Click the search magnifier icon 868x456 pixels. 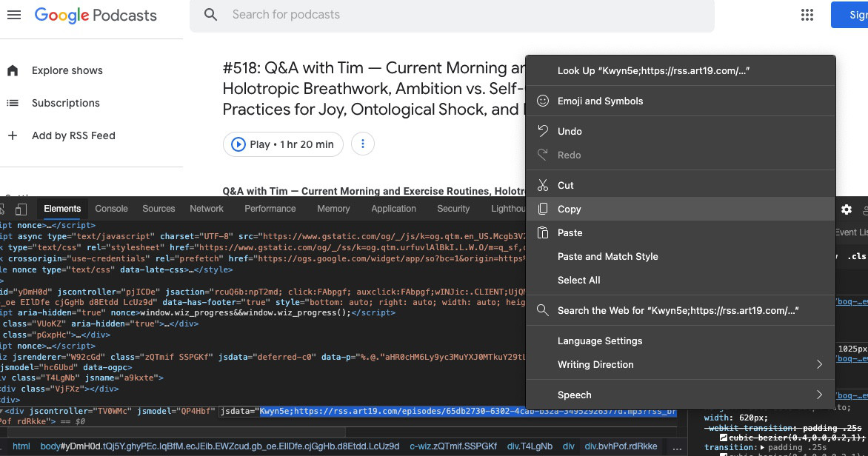[210, 15]
